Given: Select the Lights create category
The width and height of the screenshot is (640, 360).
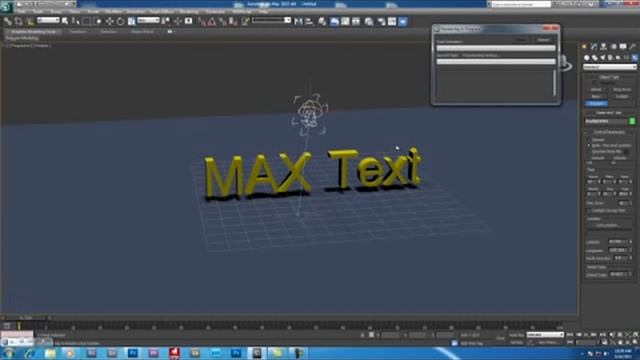Looking at the screenshot, I should coord(602,58).
